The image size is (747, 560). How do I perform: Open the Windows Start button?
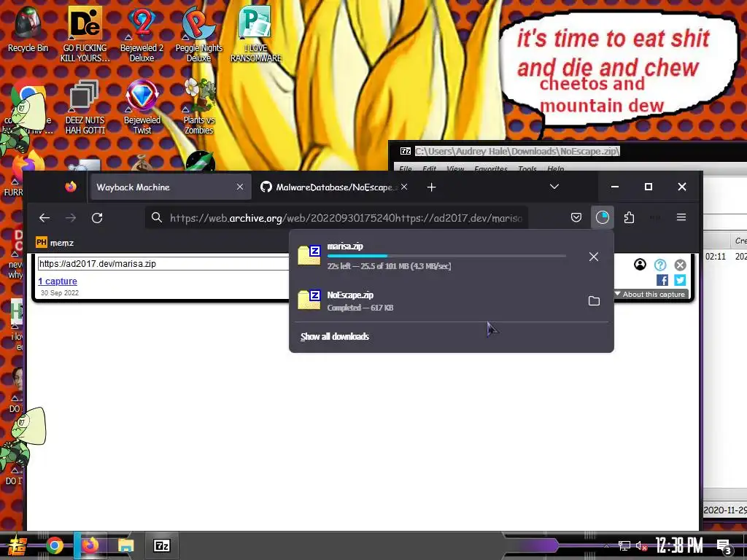(17, 546)
